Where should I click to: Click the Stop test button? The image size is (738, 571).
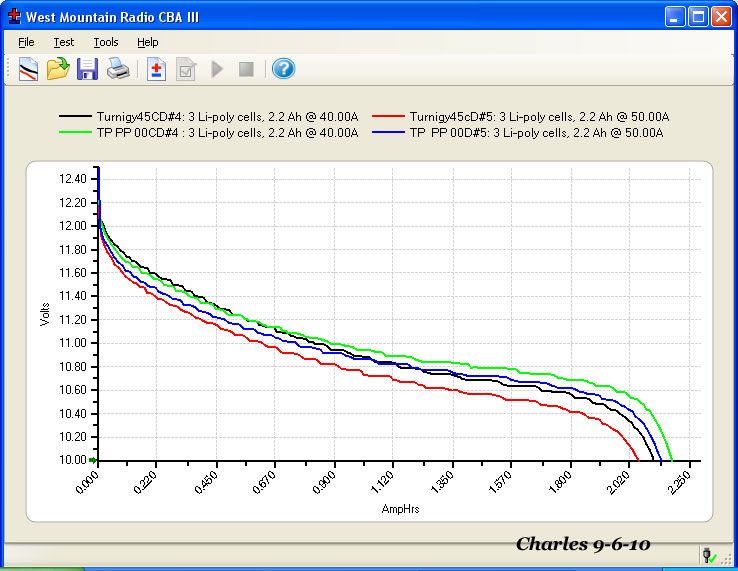246,69
